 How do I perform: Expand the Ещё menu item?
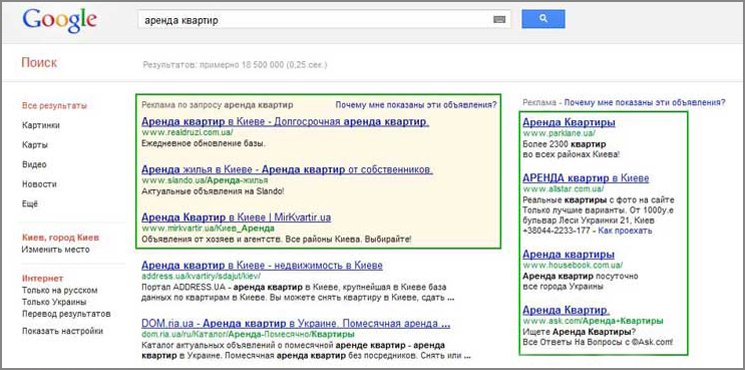(29, 204)
